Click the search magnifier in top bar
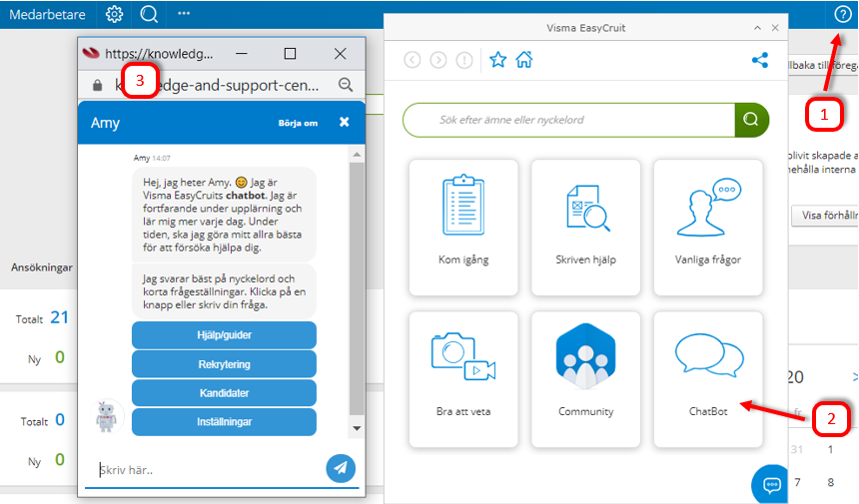 click(x=149, y=14)
